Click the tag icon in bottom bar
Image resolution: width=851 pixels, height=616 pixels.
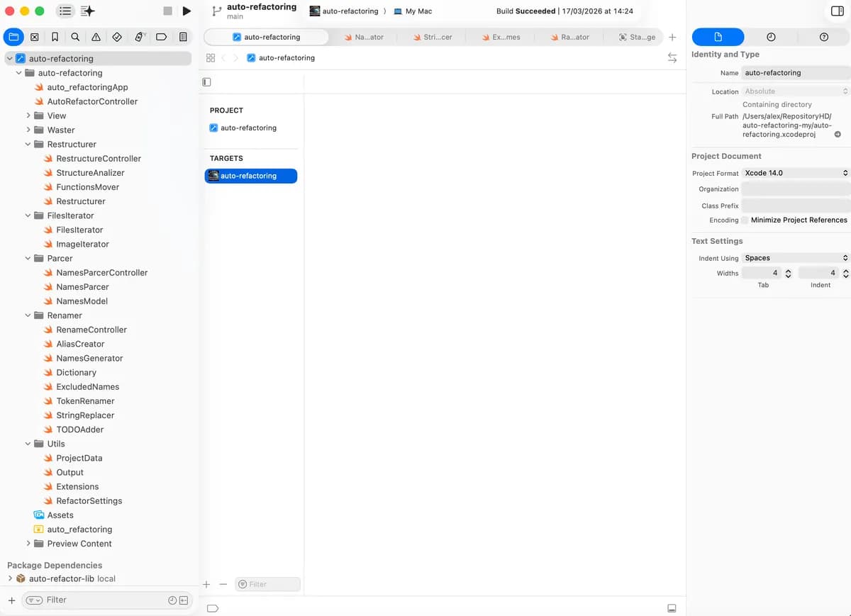(x=212, y=608)
